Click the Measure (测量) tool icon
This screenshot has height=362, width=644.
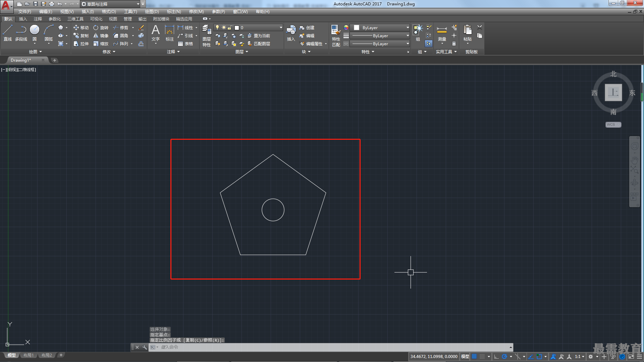pyautogui.click(x=442, y=33)
